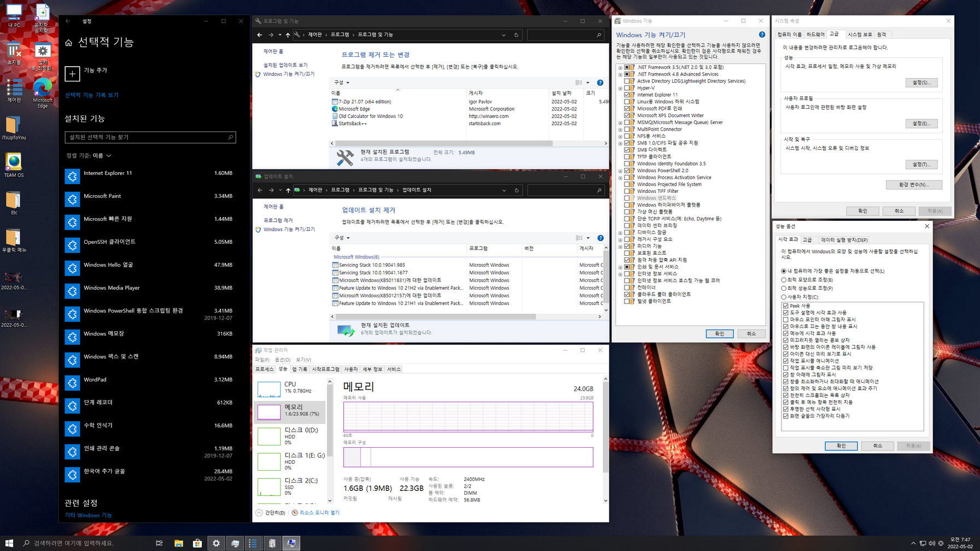Click help icon in Windows Features dialog
Viewport: 980px width, 551px height.
pos(762,34)
